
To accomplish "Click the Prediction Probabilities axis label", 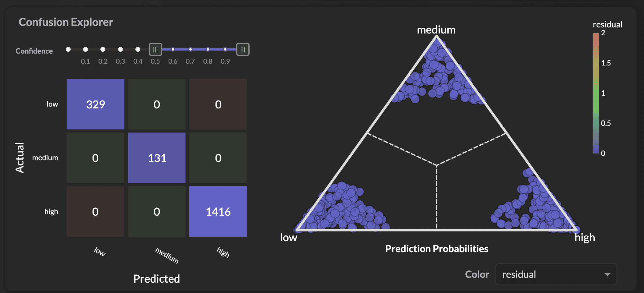I will pos(437,249).
